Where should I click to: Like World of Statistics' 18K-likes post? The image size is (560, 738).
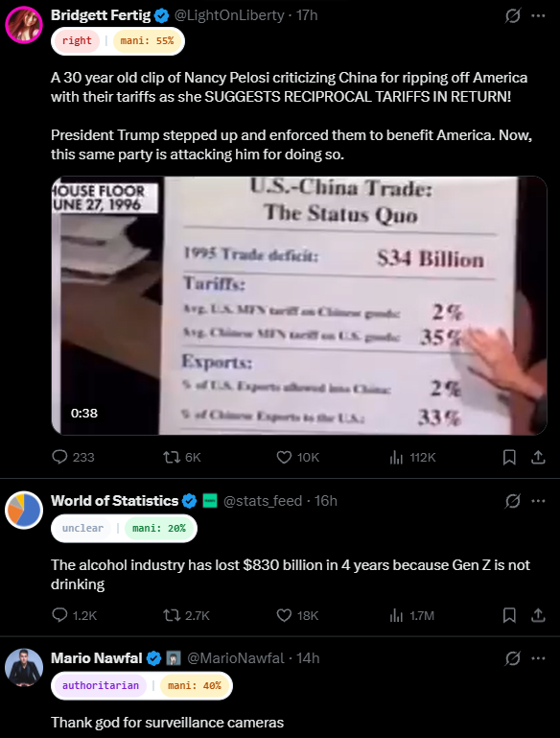point(297,615)
